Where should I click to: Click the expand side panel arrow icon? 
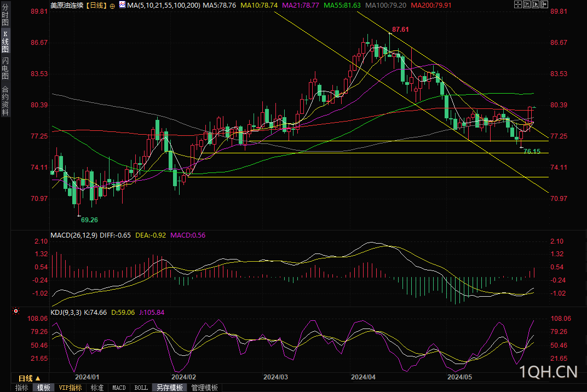544,4
